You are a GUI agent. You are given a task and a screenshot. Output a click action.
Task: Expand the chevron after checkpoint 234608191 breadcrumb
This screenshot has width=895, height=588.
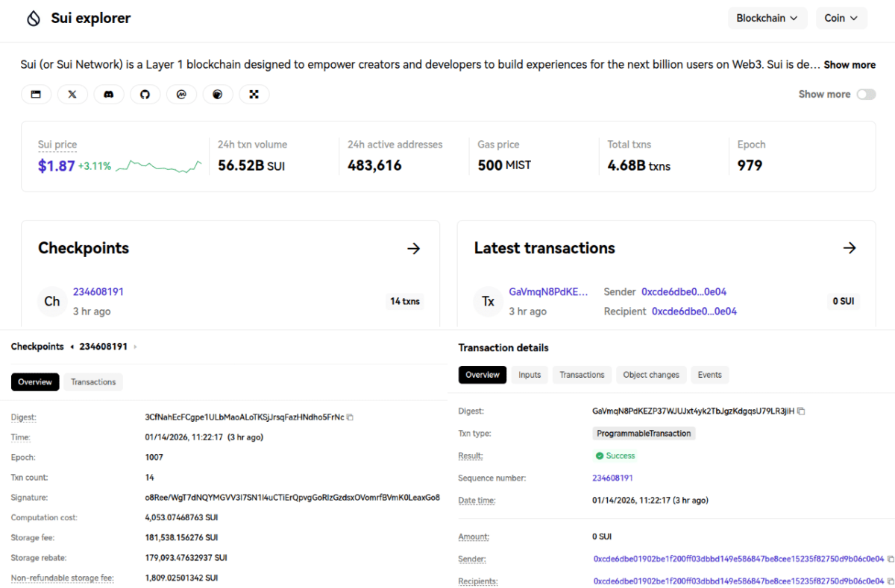click(134, 346)
